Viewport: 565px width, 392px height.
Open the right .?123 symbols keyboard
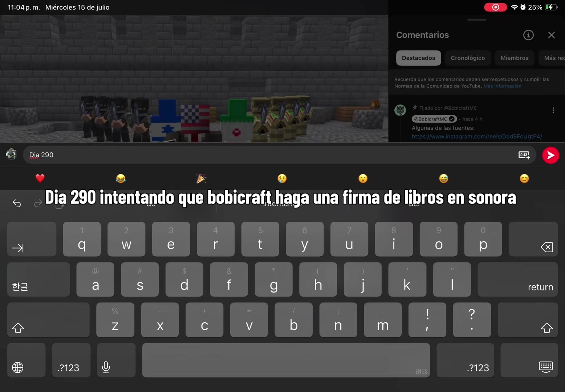[465, 360]
